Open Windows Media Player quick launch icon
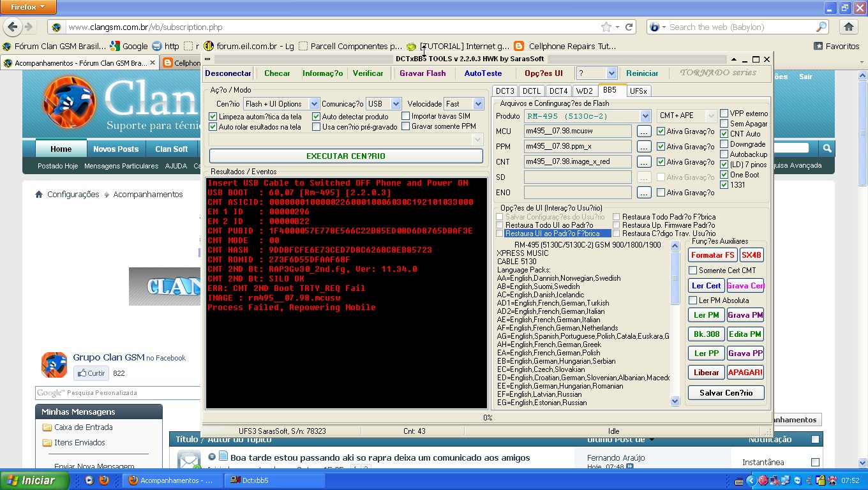Viewport: 868px width, 490px height. coord(89,480)
